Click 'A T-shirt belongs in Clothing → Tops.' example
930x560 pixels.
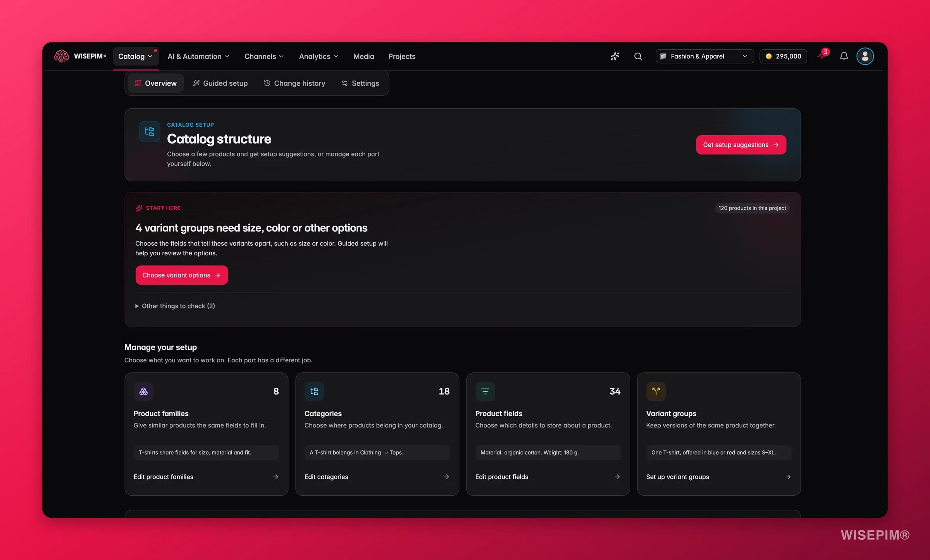click(377, 453)
